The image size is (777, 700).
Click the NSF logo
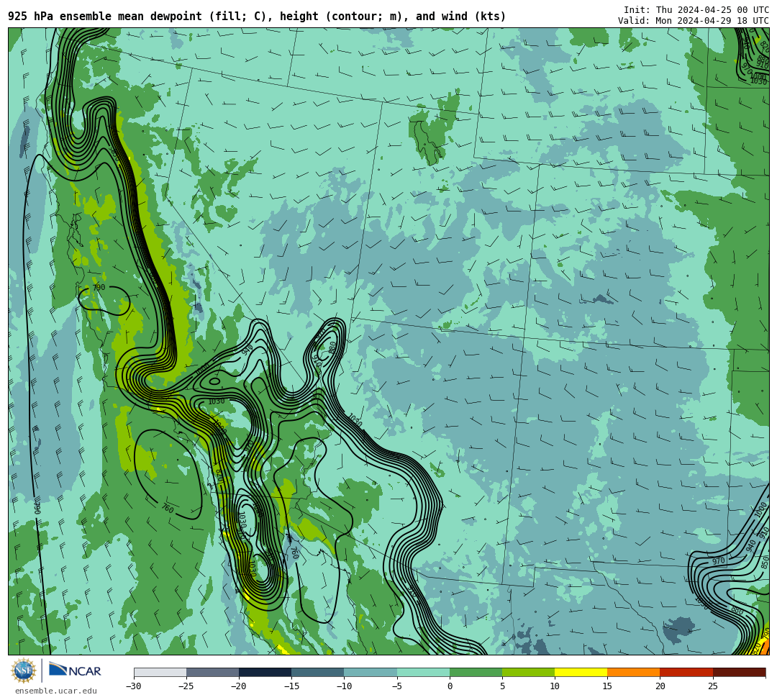24,671
